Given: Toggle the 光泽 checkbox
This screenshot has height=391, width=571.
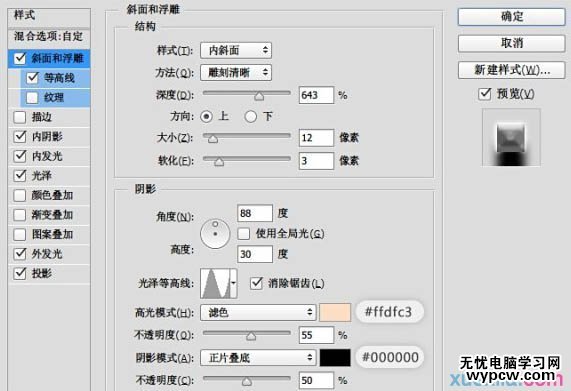Looking at the screenshot, I should (x=20, y=175).
